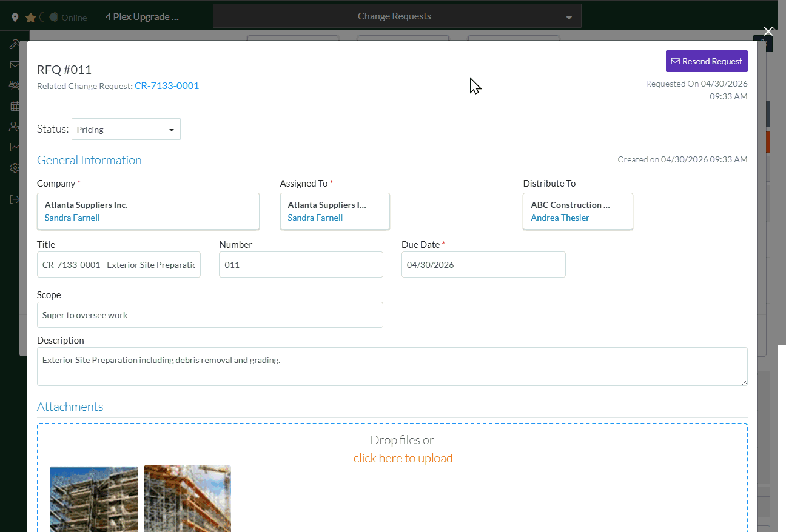
Task: Click the 'click here to upload' link
Action: [x=403, y=458]
